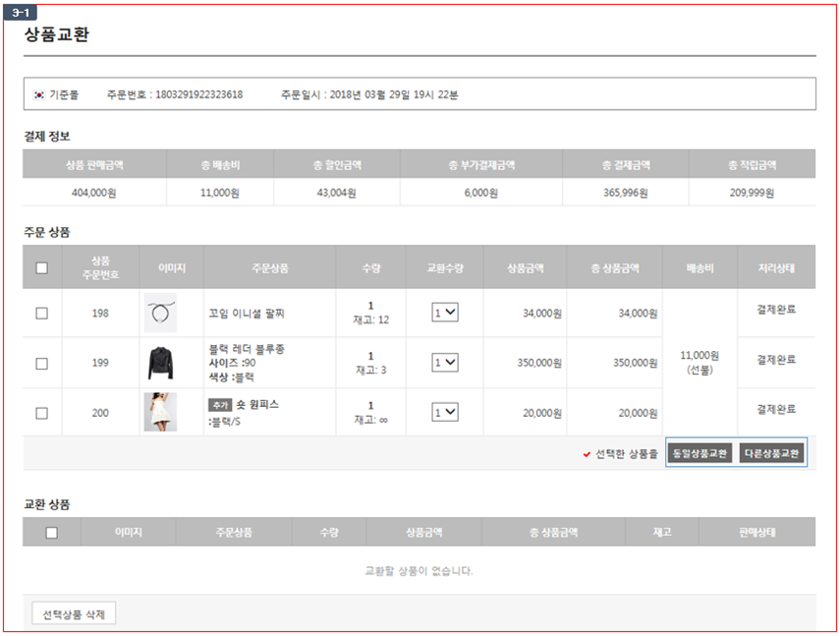Click the 꼬임 이니셜 팔찌 product name
The height and width of the screenshot is (636, 840).
coord(247,314)
